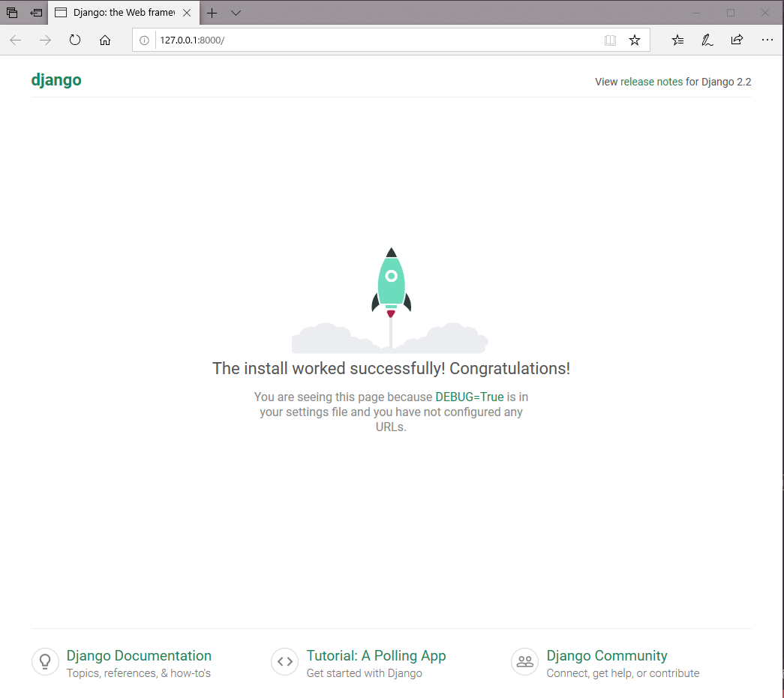Open the Favorites hub icon

point(677,40)
